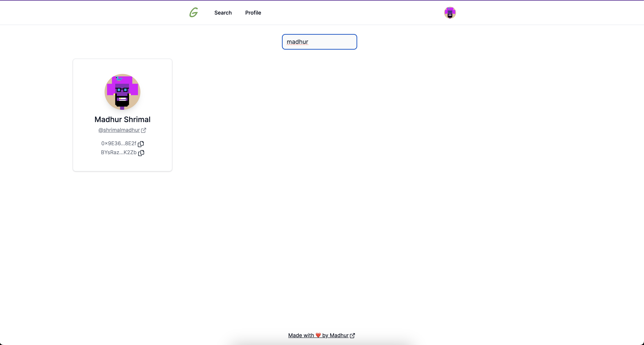Click external link icon next to @shrimalmadhur
644x345 pixels.
pos(144,130)
